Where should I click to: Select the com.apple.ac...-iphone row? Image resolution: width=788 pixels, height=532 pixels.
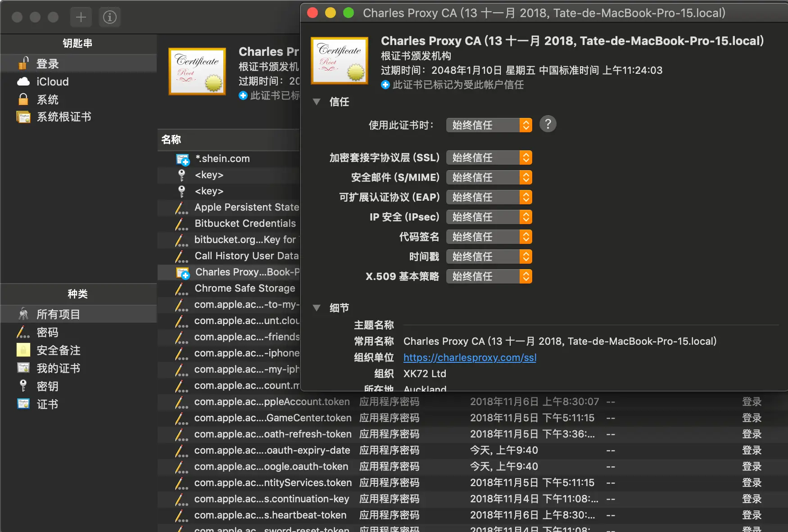click(229, 353)
